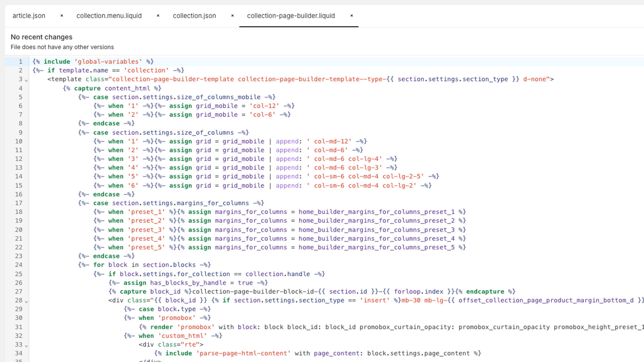
Task: Switch to the collection.json tab
Action: coord(194,16)
